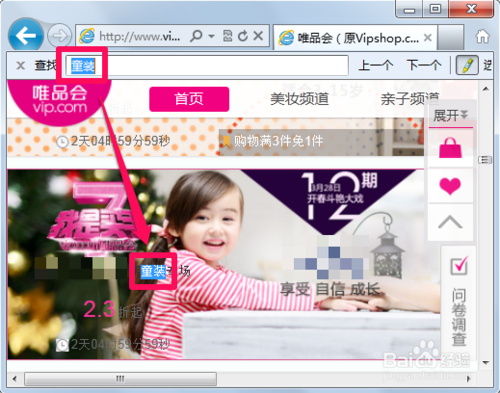Refresh the page using the reload icon
500x393 pixels.
click(243, 36)
